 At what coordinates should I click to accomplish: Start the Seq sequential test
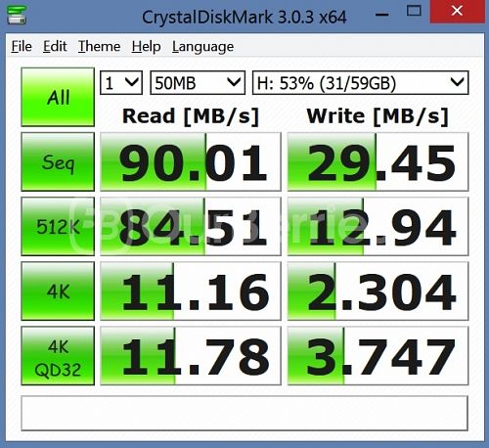(x=58, y=161)
